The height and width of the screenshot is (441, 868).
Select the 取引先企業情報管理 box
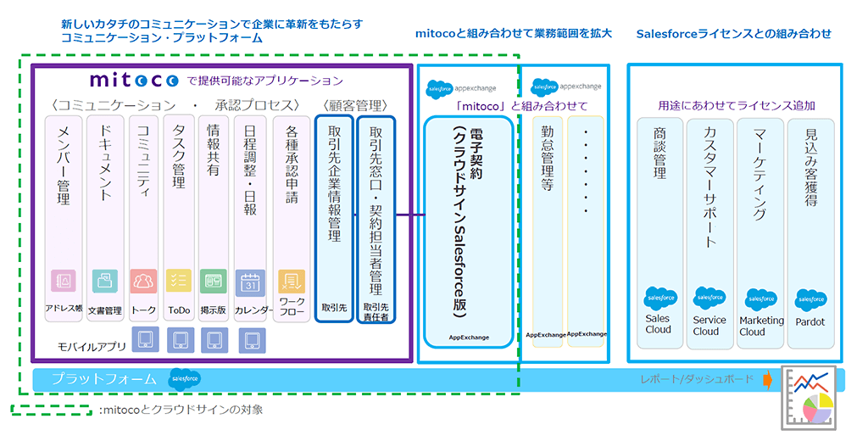(334, 218)
